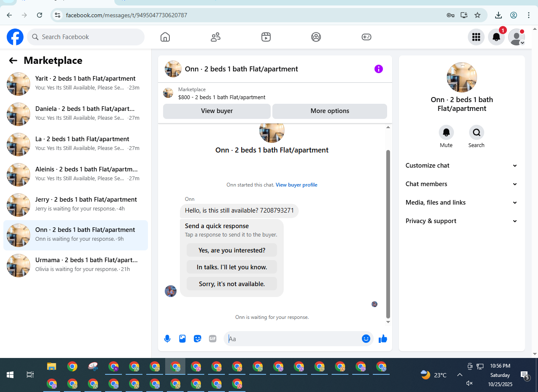Image resolution: width=538 pixels, height=392 pixels.
Task: Click the chat scrollbar down arrow
Action: coord(388,322)
